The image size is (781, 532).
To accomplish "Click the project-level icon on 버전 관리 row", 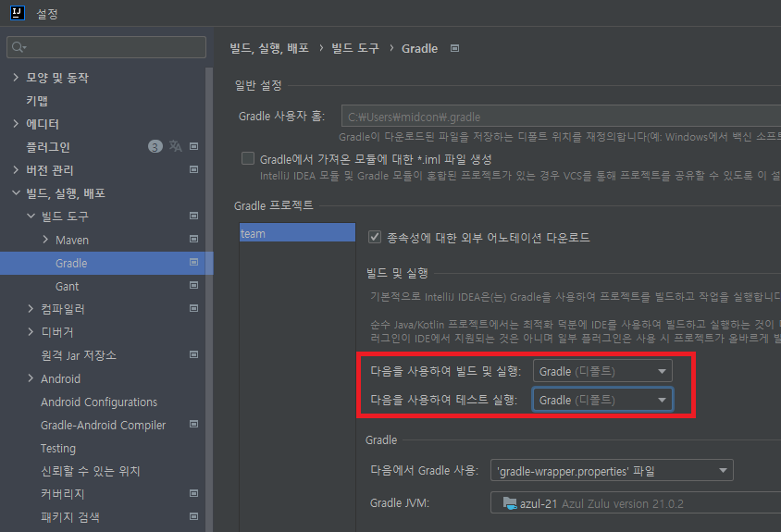I will pyautogui.click(x=194, y=169).
